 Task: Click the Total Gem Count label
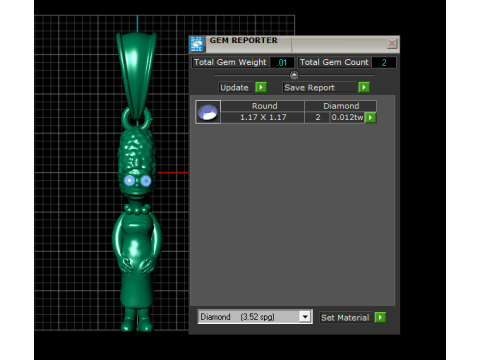(x=334, y=62)
